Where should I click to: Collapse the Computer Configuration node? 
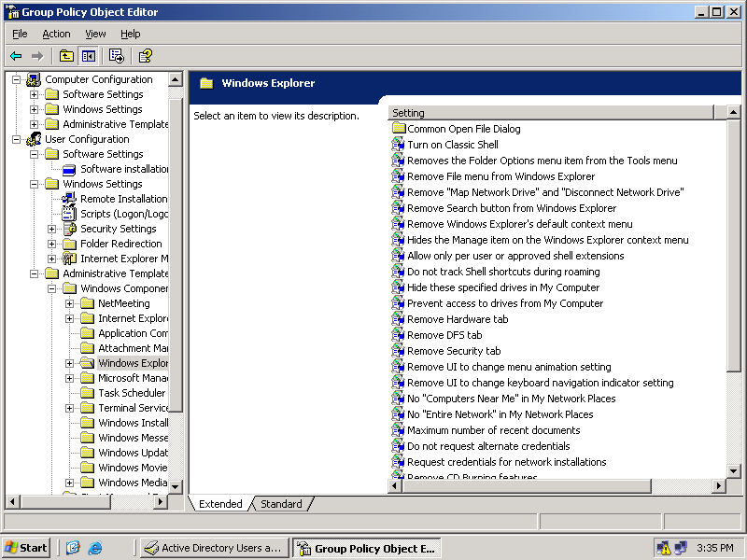tap(16, 79)
